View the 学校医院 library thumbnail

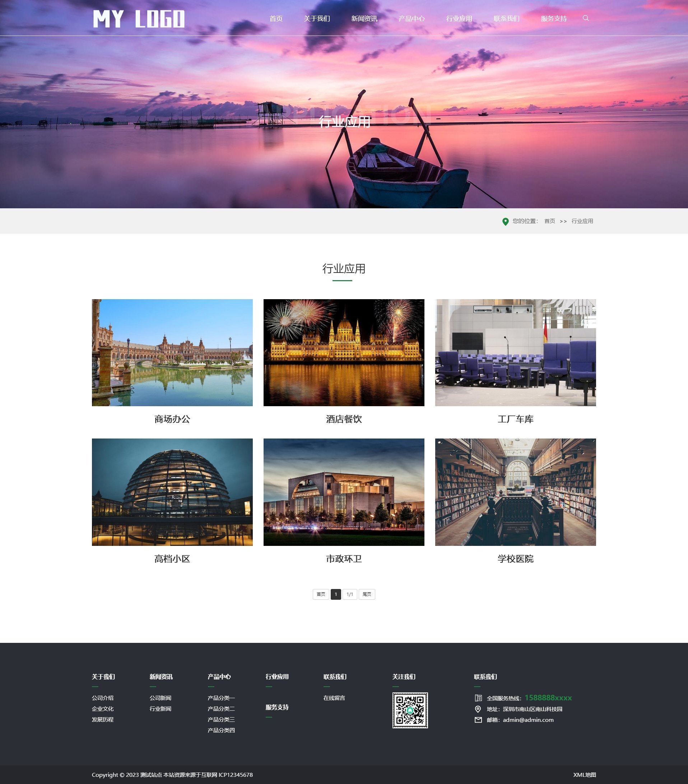click(x=515, y=492)
